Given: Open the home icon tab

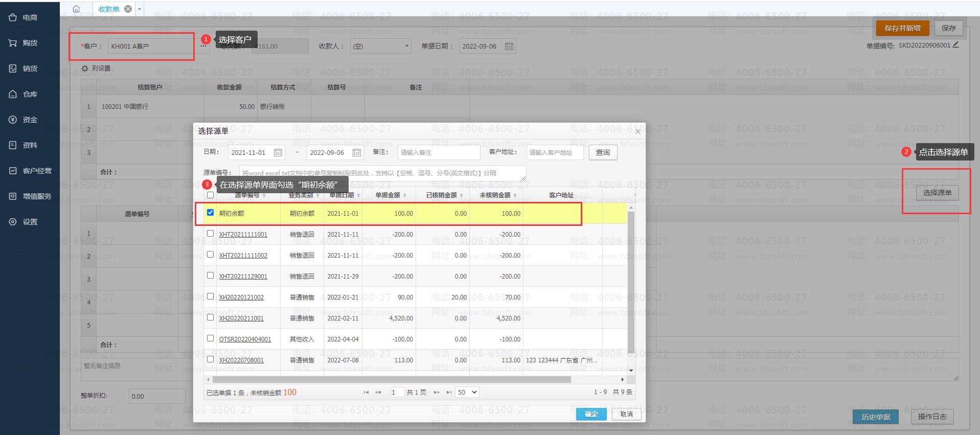Looking at the screenshot, I should 76,9.
